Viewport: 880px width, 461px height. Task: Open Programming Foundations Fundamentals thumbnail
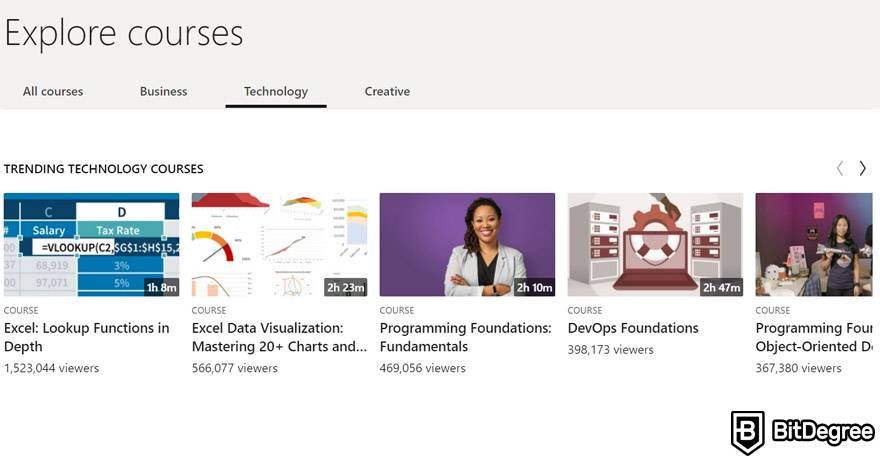point(468,244)
